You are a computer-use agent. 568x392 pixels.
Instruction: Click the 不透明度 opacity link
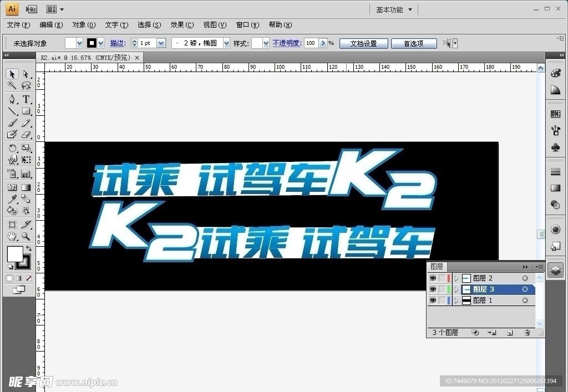(287, 43)
